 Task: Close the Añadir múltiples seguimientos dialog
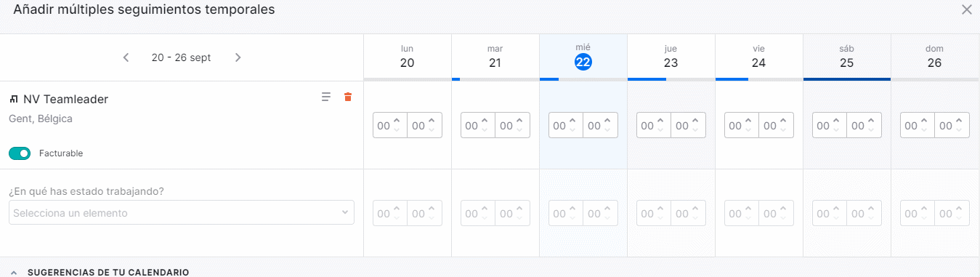point(966,9)
